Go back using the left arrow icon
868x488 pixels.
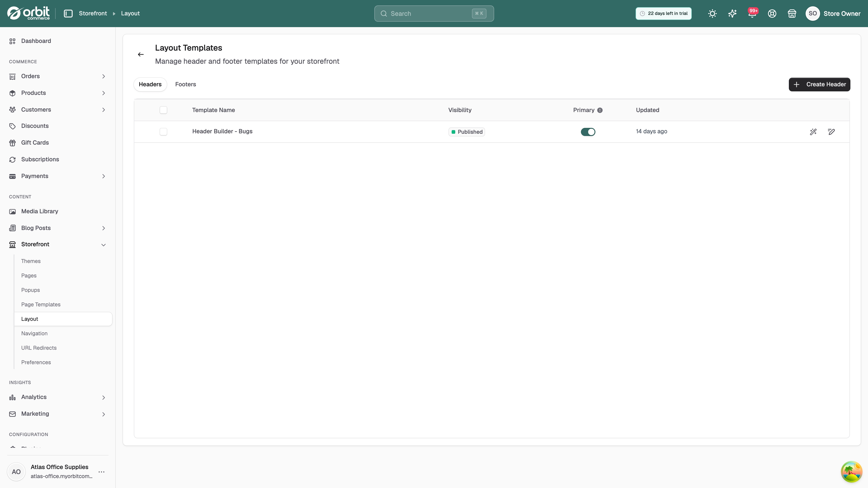(x=141, y=54)
